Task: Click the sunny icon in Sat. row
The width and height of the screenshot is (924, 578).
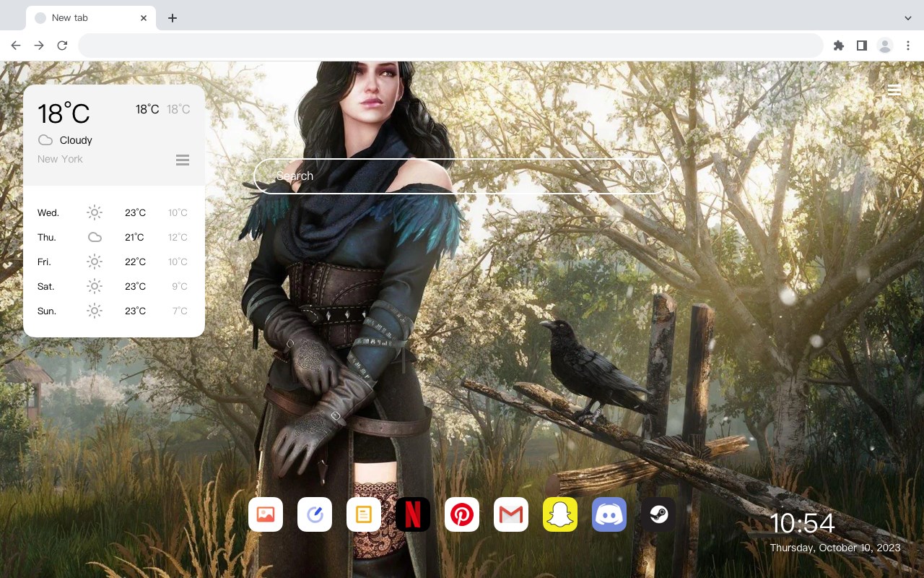Action: point(95,286)
